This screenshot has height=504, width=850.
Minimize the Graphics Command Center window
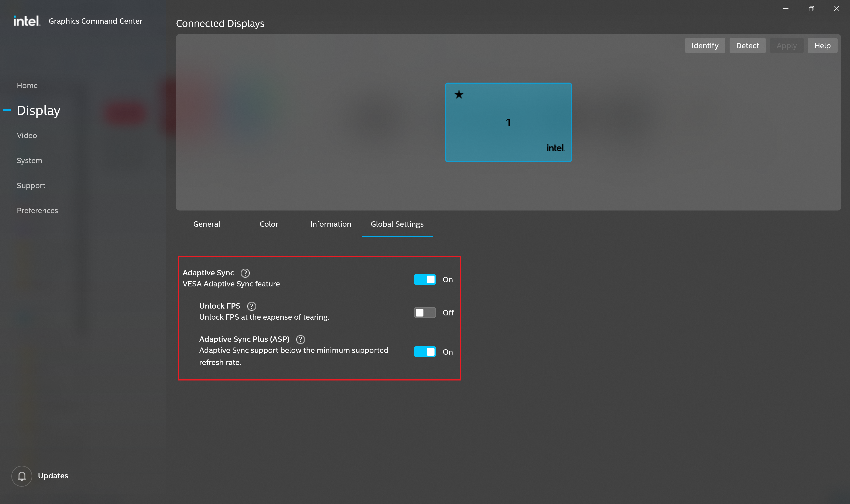coord(786,9)
